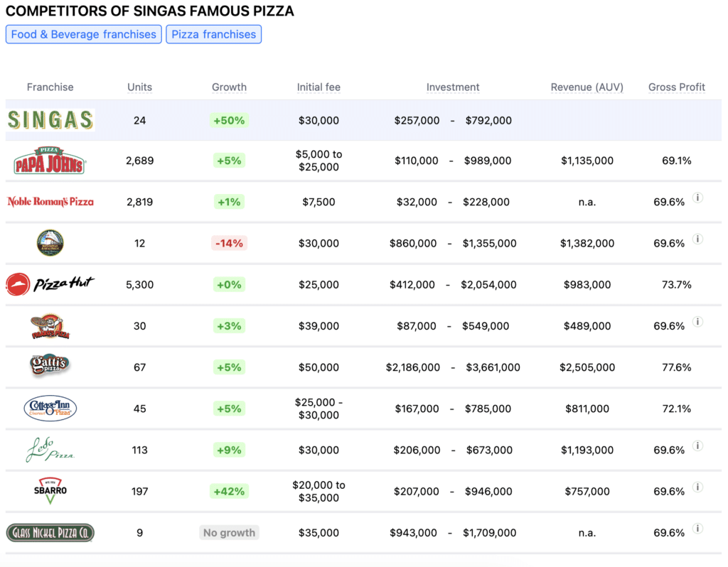Click the Franchise column header

click(x=50, y=87)
